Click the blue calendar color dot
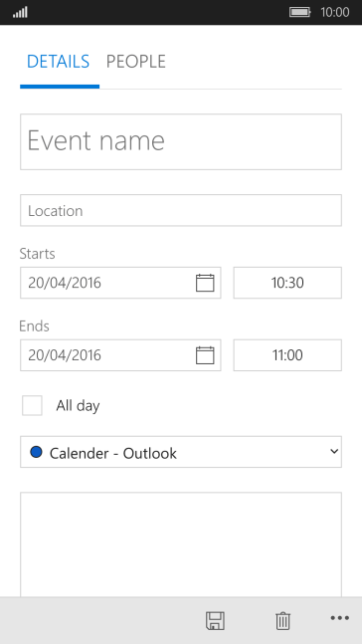362x644 pixels. [36, 452]
